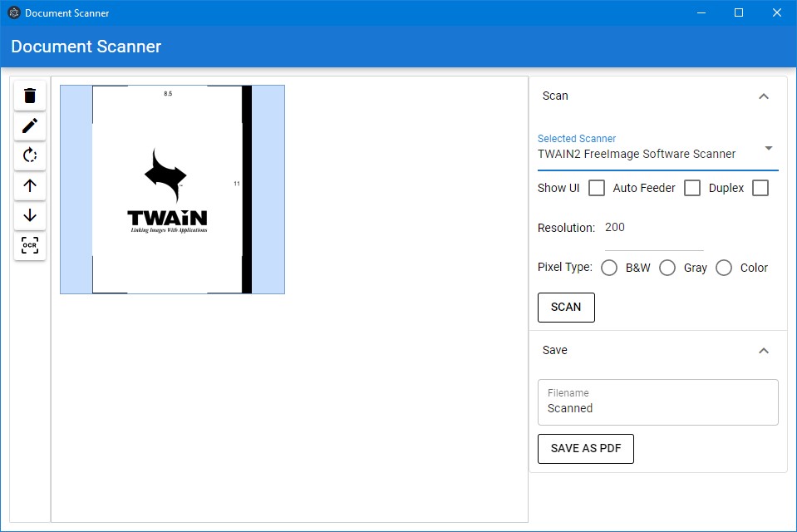The height and width of the screenshot is (532, 797).
Task: Click the app icon in title bar
Action: [13, 12]
